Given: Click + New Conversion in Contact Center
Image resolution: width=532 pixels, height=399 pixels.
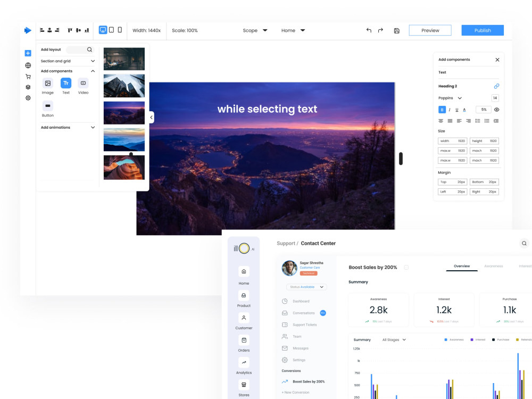Looking at the screenshot, I should [x=295, y=392].
